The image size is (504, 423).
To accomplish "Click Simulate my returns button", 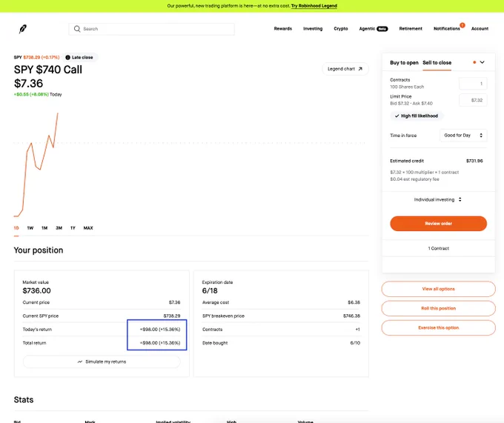I will pyautogui.click(x=102, y=362).
